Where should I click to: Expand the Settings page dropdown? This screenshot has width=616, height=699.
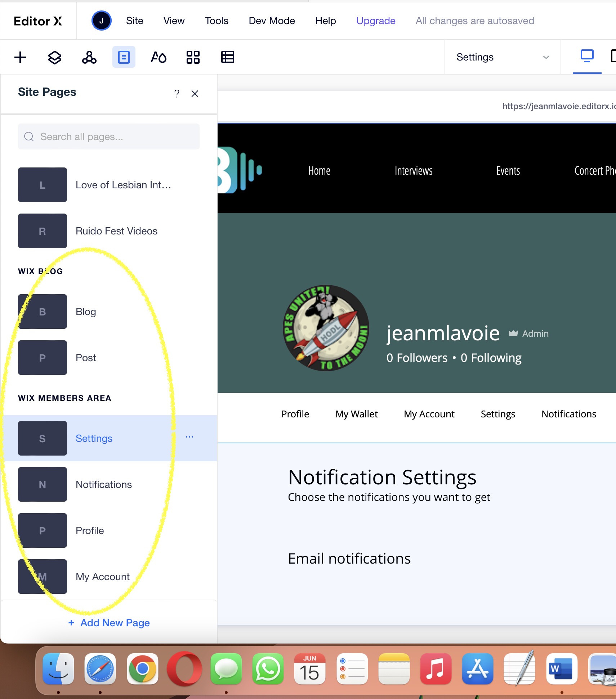503,57
